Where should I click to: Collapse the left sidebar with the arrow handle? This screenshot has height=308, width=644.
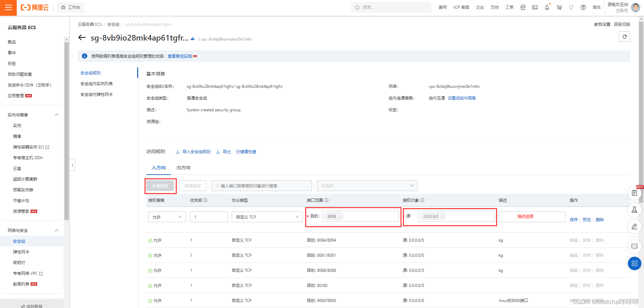tap(72, 165)
